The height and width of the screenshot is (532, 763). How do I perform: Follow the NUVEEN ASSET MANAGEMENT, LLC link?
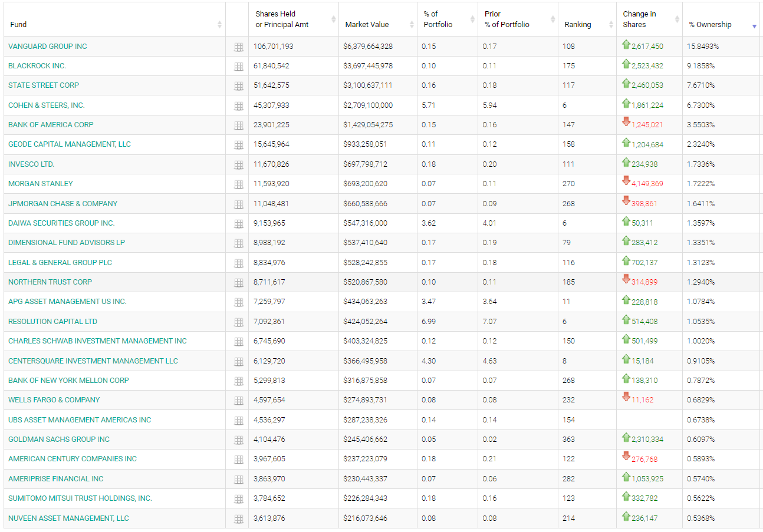[x=68, y=518]
